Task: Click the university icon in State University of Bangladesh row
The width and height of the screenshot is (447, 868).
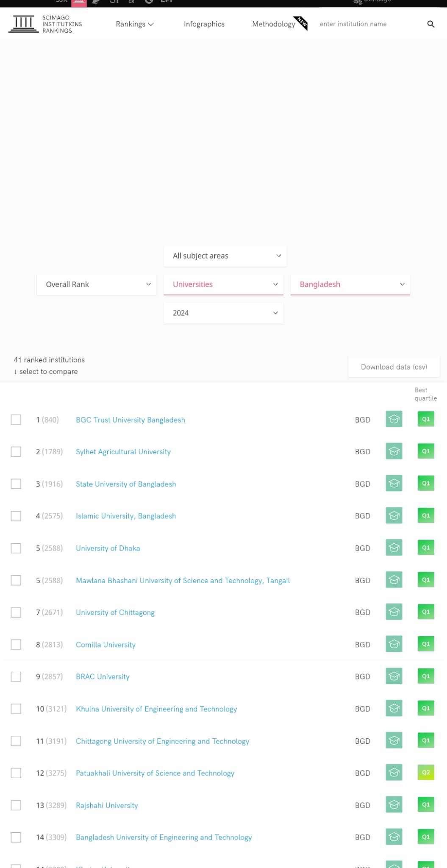Action: pos(394,484)
